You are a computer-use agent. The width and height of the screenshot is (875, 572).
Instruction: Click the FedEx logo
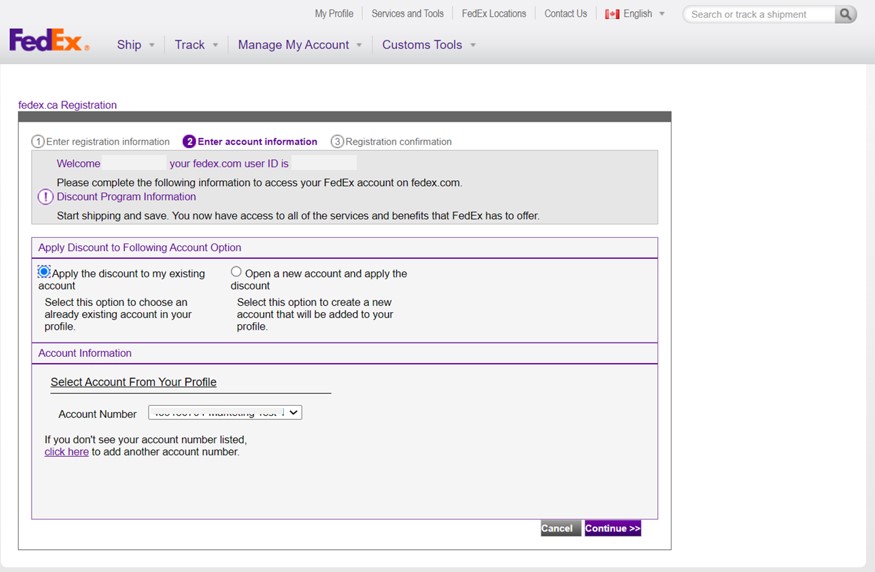coord(48,41)
